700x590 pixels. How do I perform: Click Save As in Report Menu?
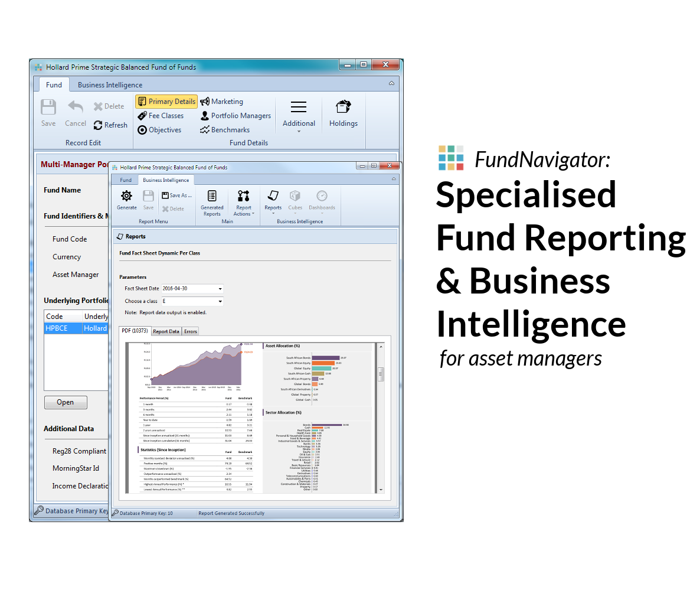pos(177,195)
